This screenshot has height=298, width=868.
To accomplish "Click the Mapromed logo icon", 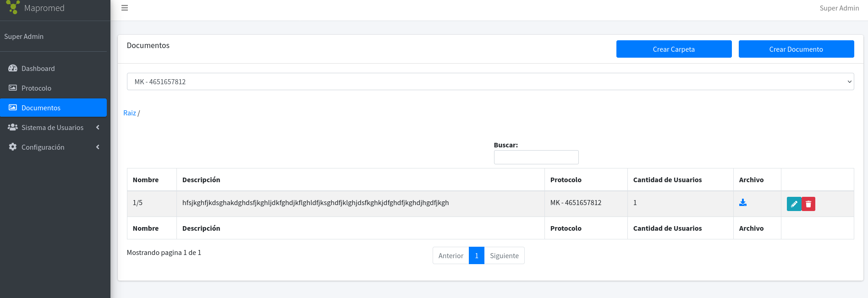I will 13,7.
